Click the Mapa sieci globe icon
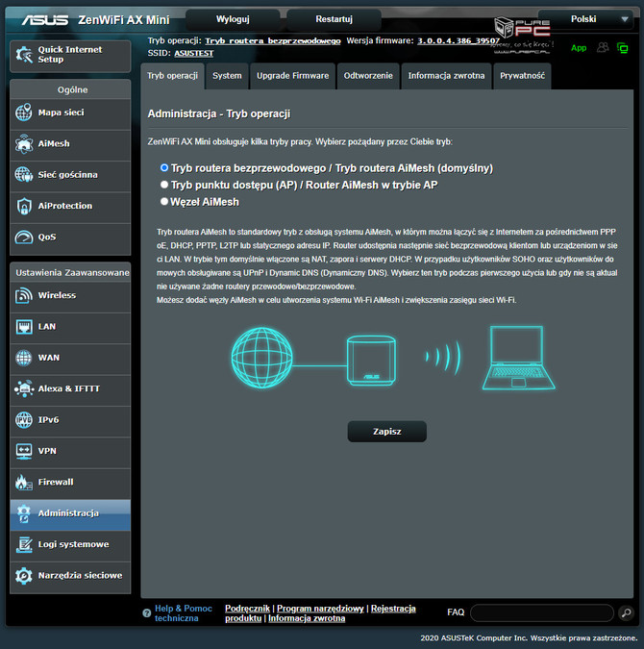The width and height of the screenshot is (644, 649). [24, 112]
